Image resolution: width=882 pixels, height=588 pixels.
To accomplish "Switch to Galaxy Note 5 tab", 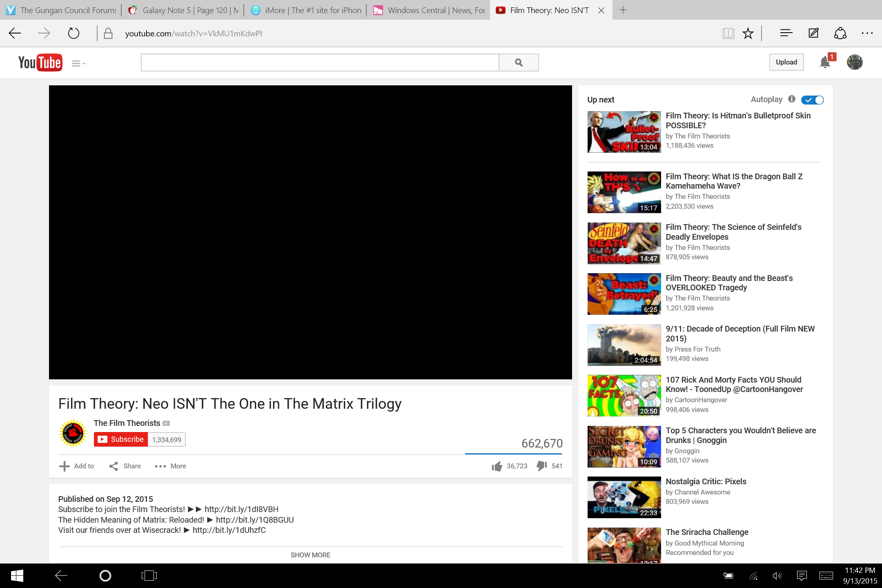I will (x=184, y=10).
